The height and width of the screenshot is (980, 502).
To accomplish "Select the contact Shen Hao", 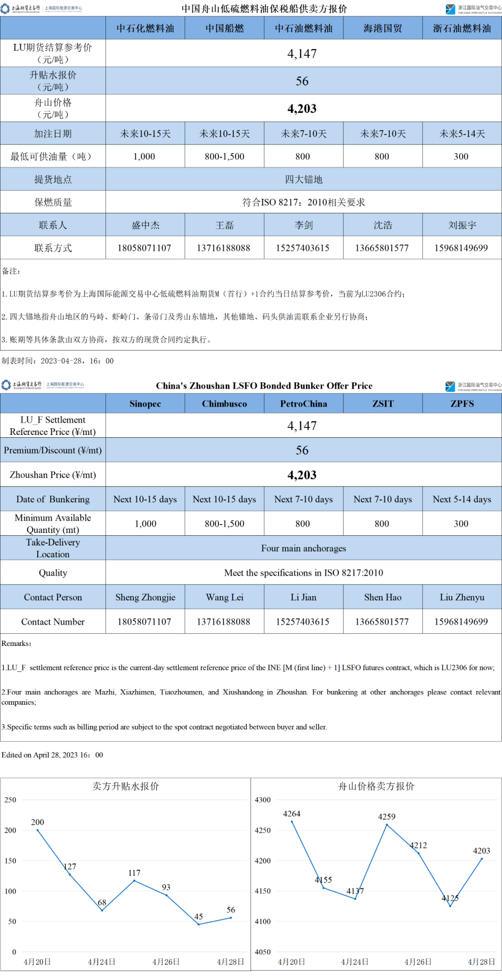I will point(383,598).
